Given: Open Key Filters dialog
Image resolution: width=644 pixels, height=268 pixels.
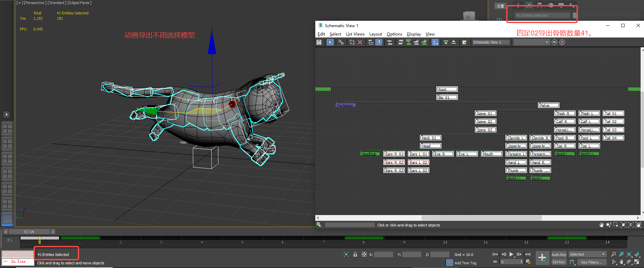Looking at the screenshot, I should pos(592,262).
